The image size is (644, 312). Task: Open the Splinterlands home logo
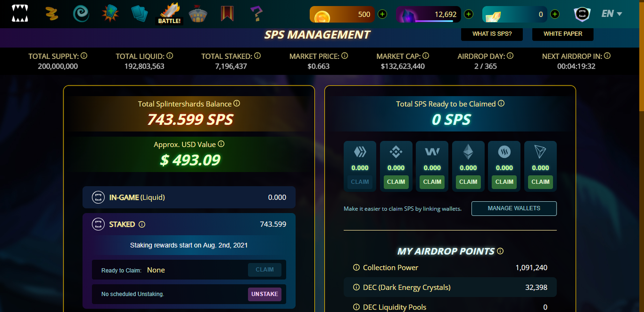point(20,14)
